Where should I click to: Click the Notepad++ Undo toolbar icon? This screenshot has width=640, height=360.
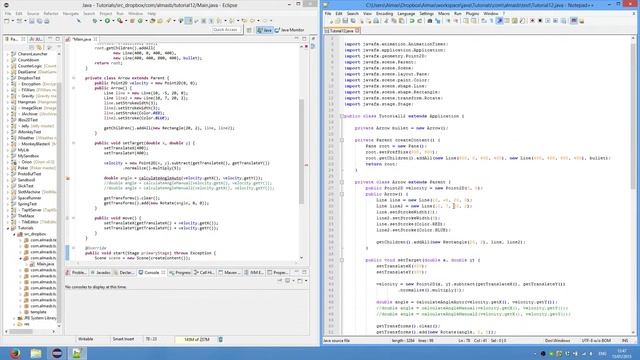[412, 21]
